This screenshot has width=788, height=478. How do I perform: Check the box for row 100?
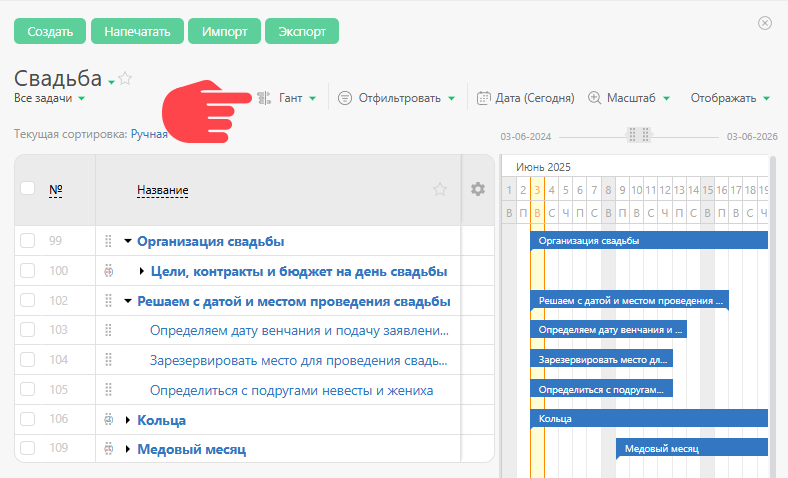27,271
